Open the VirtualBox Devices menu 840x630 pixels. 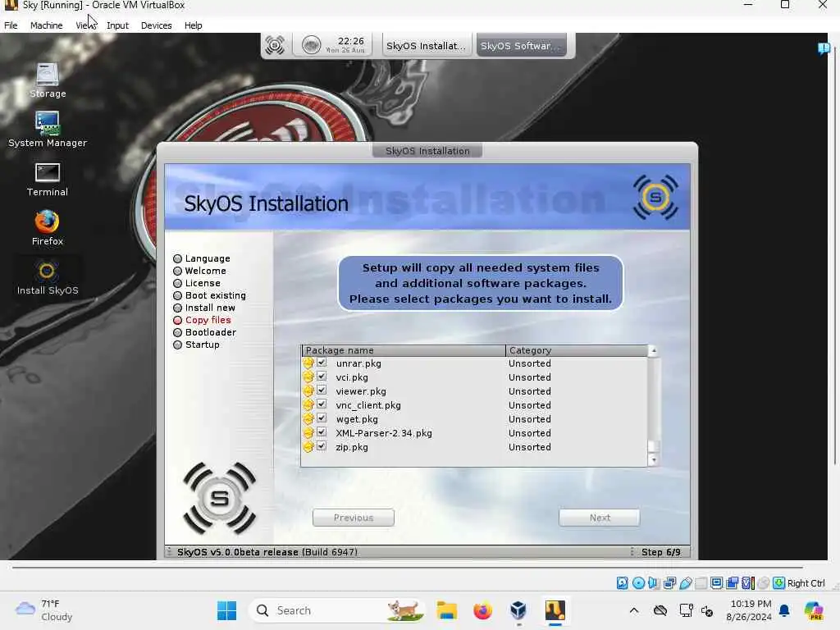point(156,25)
